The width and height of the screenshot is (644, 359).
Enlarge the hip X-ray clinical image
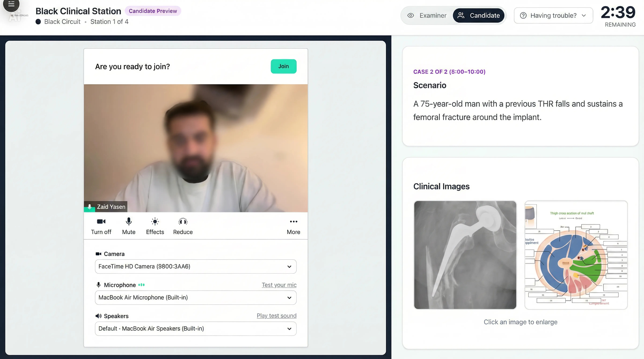[465, 255]
